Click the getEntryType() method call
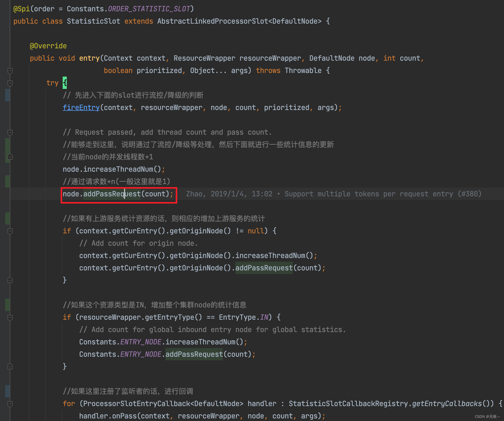Image resolution: width=504 pixels, height=421 pixels. click(x=174, y=317)
